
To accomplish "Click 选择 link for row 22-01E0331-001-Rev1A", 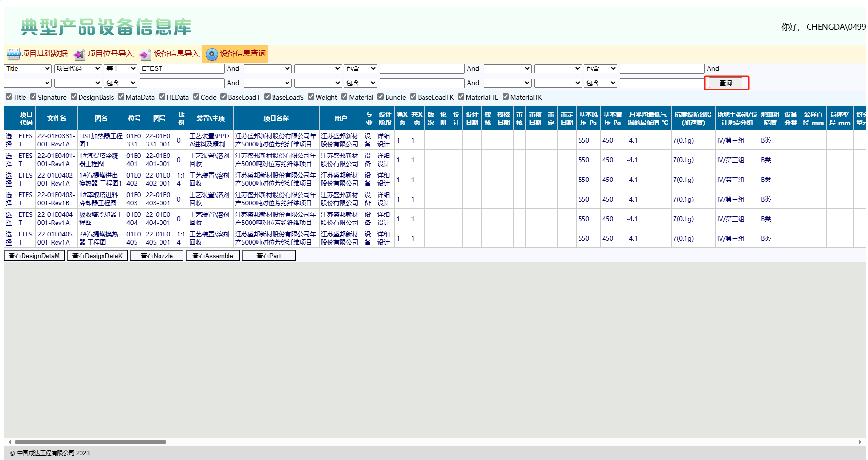I will pos(9,140).
